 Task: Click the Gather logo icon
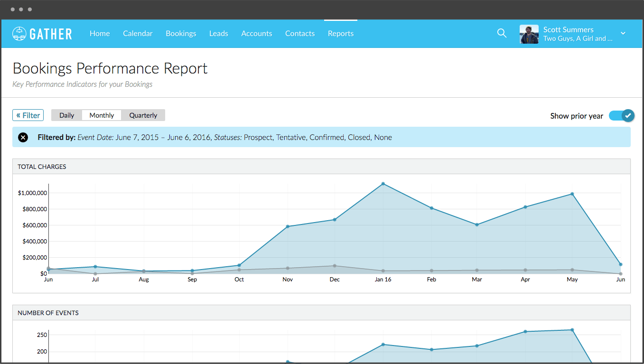(19, 34)
